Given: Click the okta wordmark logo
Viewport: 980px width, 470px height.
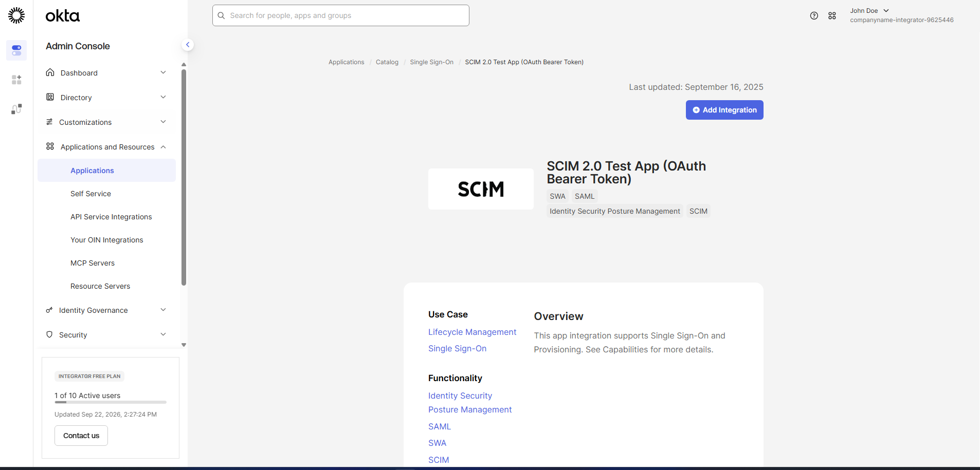Looking at the screenshot, I should [63, 16].
